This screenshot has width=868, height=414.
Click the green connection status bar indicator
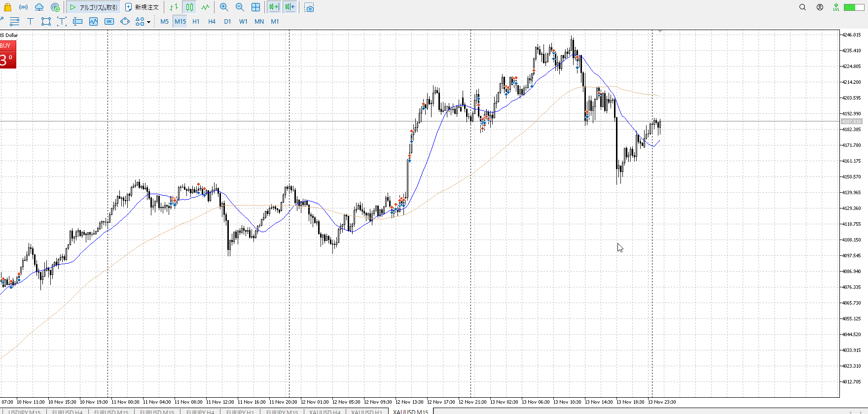(x=853, y=7)
